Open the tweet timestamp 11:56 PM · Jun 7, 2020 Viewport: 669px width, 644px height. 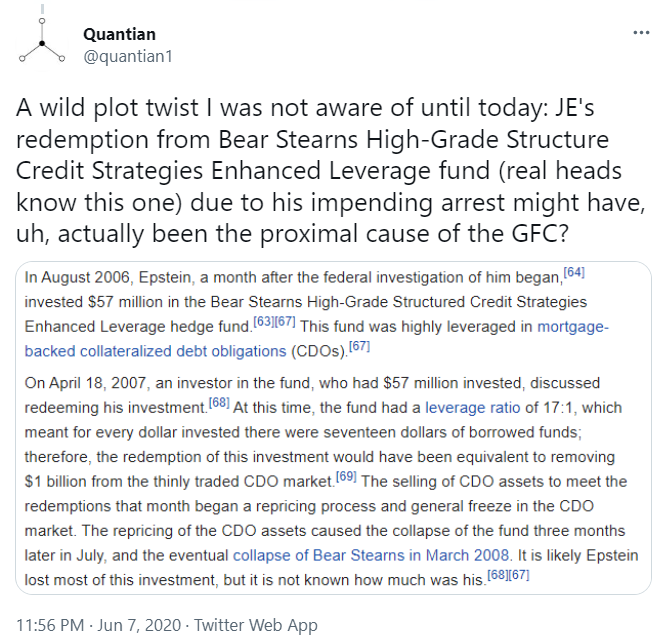tap(99, 625)
